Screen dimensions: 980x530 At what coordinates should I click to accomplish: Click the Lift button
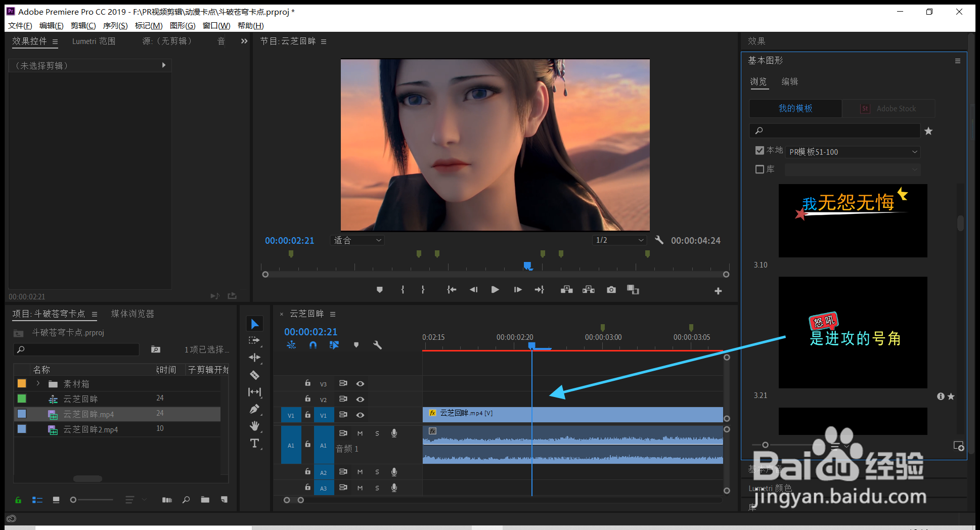click(x=567, y=290)
